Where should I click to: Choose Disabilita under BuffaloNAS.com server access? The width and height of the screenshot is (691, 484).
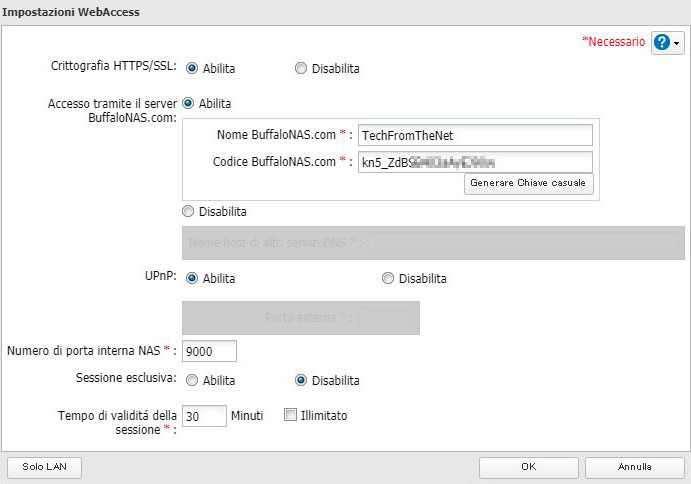tap(188, 211)
